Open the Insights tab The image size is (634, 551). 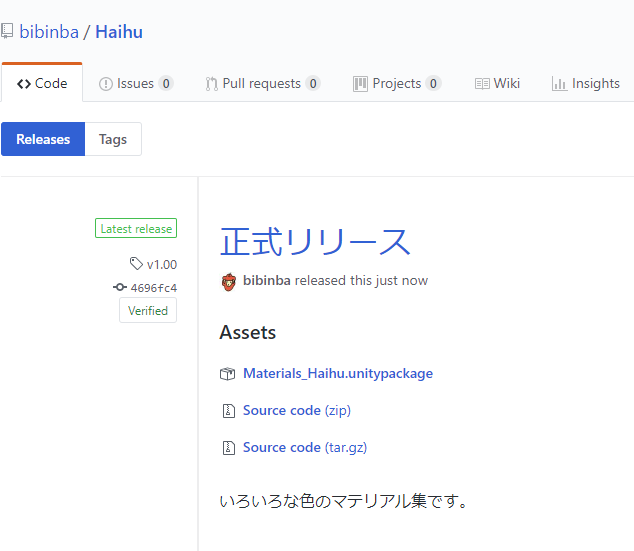coord(585,83)
